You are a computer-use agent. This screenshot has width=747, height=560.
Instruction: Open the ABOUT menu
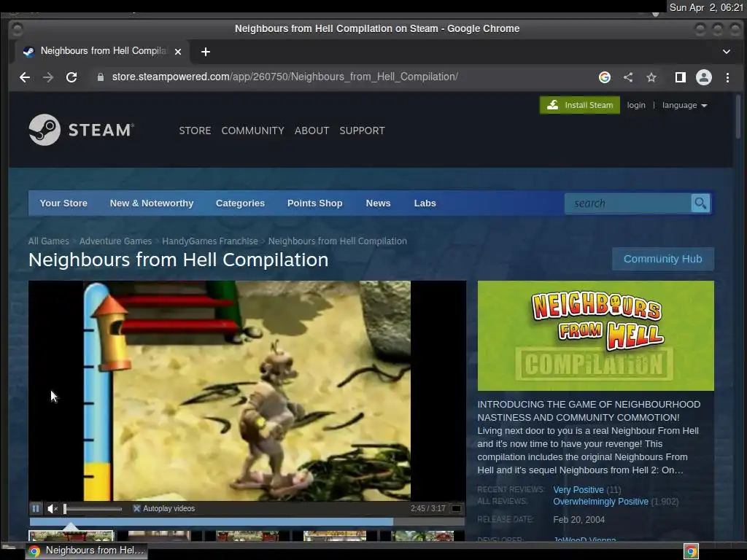tap(311, 131)
